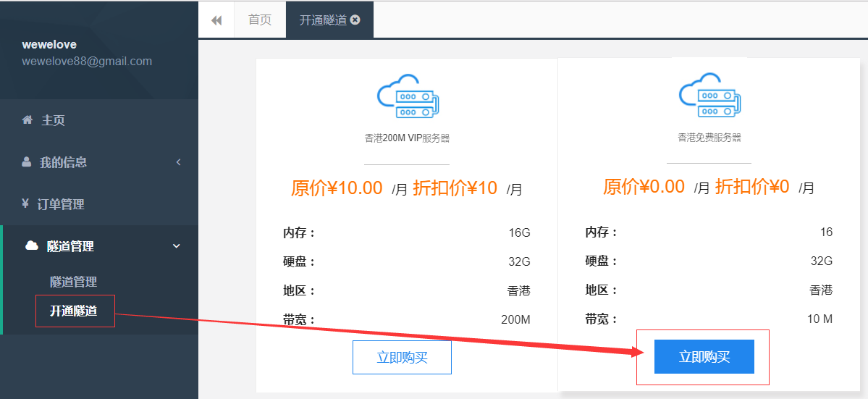Collapse the 隧道管理 menu chevron

[177, 246]
